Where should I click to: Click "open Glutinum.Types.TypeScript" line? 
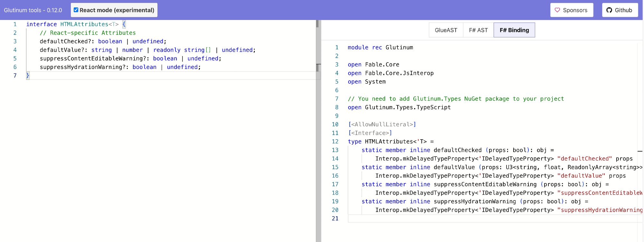point(399,107)
